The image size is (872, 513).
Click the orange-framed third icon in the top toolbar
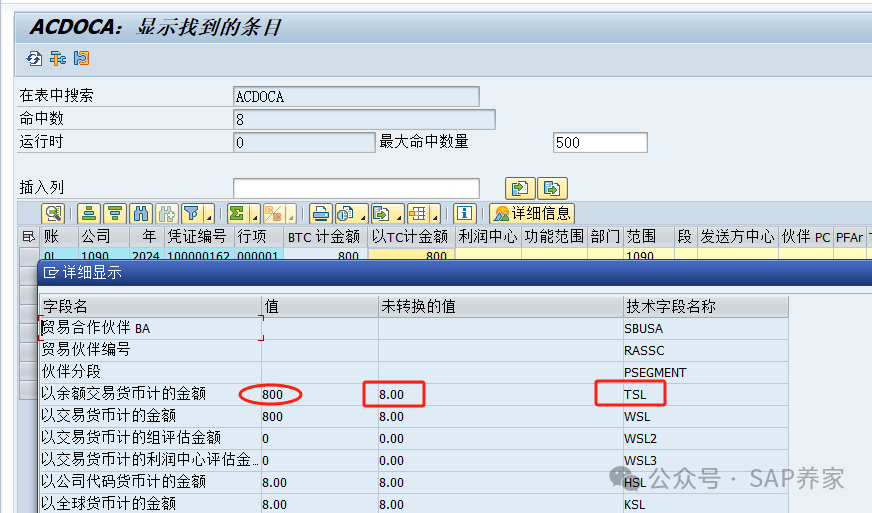pos(82,58)
